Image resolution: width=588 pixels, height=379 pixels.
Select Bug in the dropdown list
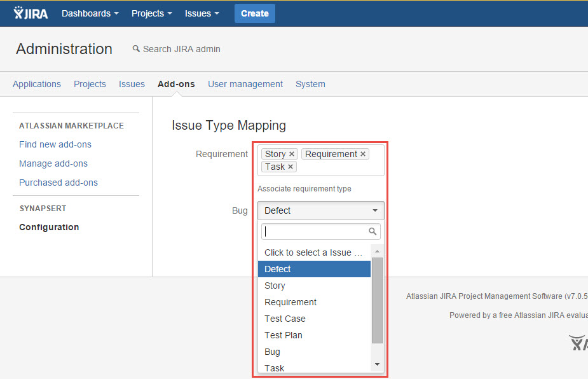tap(314, 352)
